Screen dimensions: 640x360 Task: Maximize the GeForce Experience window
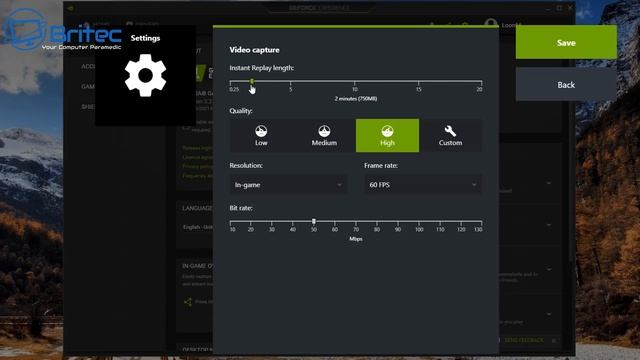(559, 8)
